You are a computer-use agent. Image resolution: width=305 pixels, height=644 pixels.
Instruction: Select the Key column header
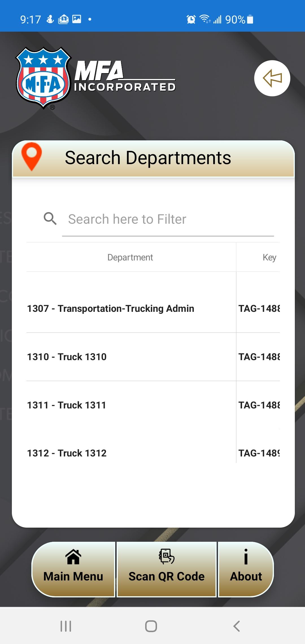[269, 257]
